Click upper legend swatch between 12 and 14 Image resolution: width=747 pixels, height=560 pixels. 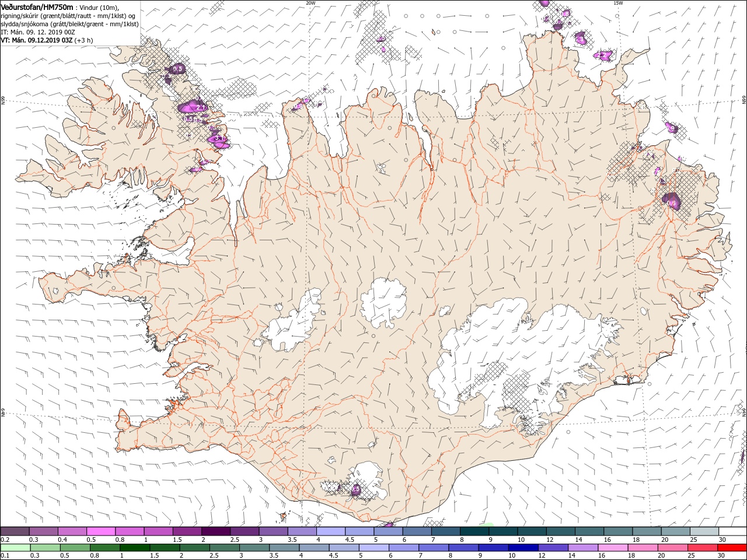point(560,531)
